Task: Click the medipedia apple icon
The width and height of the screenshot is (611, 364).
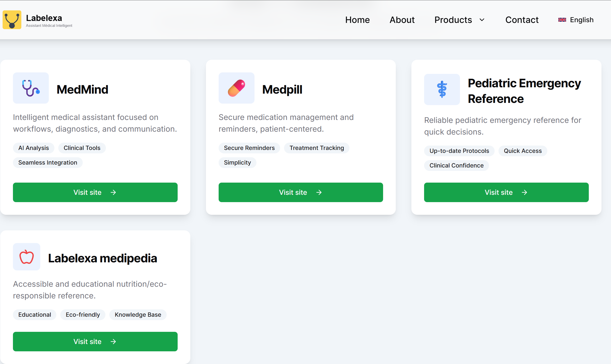Action: [x=27, y=257]
